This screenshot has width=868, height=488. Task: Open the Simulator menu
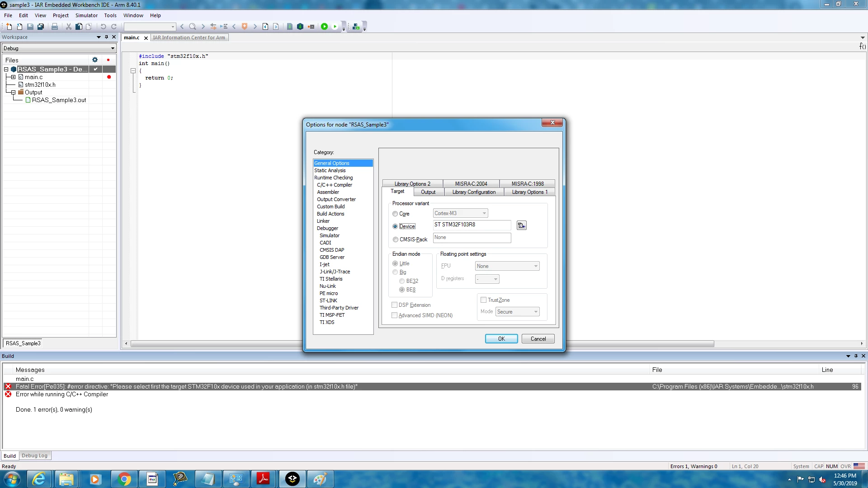[86, 15]
